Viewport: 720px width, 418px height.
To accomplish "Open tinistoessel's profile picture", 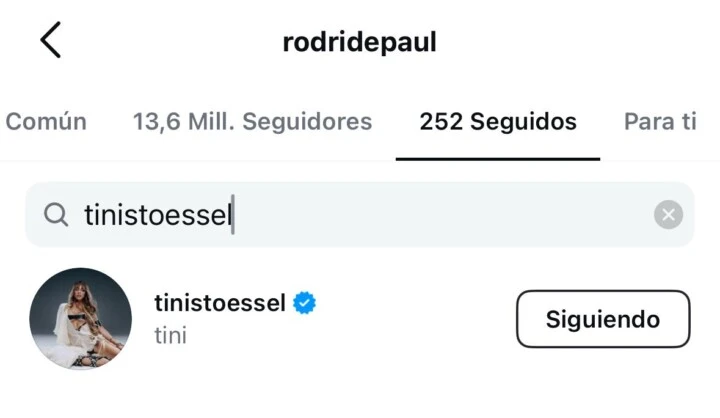I will point(80,319).
